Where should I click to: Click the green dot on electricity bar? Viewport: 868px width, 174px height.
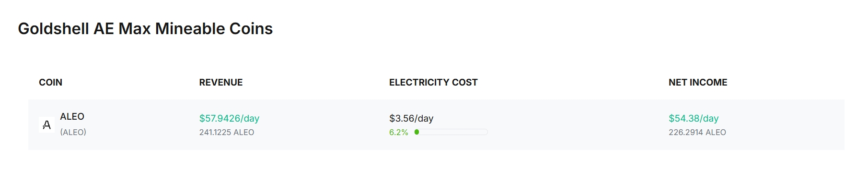click(417, 132)
